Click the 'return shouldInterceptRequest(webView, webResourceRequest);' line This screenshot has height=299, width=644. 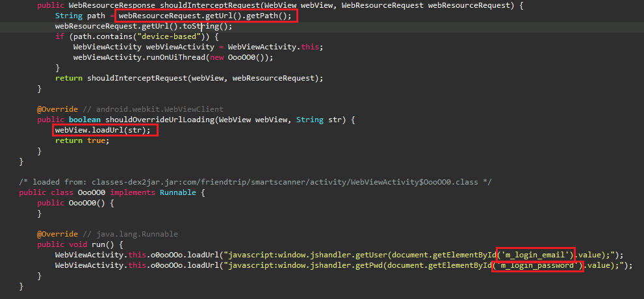(189, 78)
